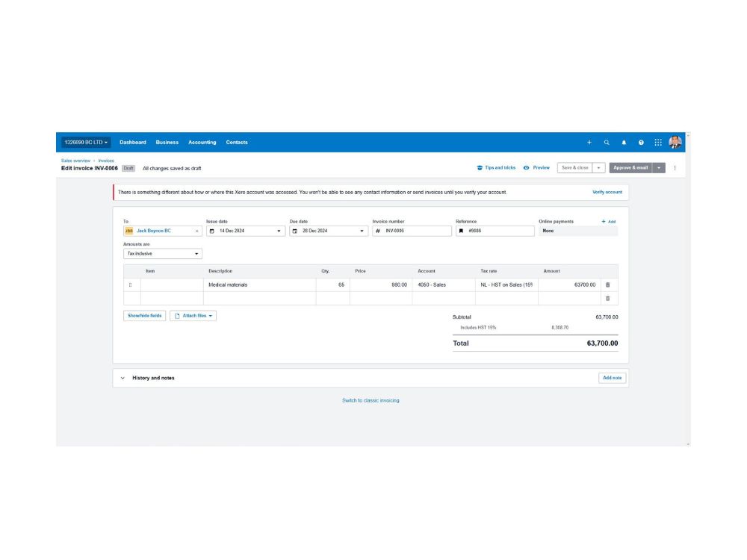Click the amount 63700.00 cell

(569, 284)
